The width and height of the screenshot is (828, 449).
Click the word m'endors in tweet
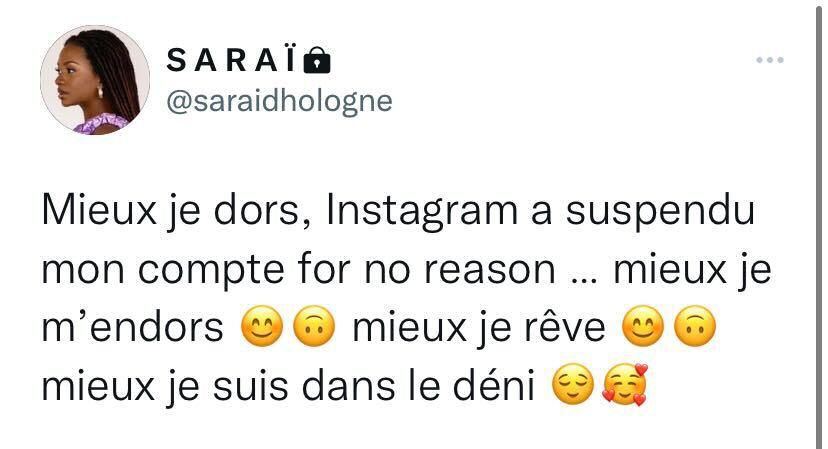(x=133, y=328)
